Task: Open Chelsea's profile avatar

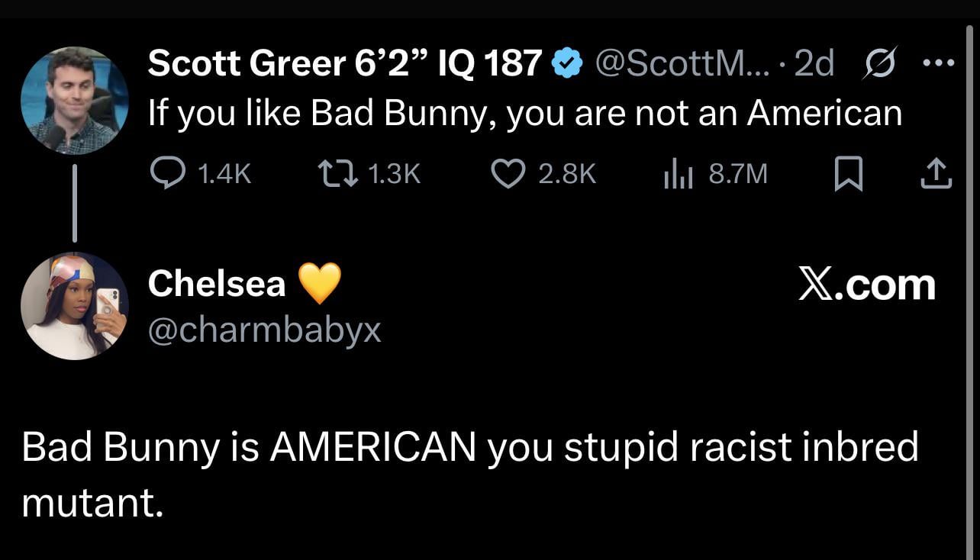Action: 74,305
